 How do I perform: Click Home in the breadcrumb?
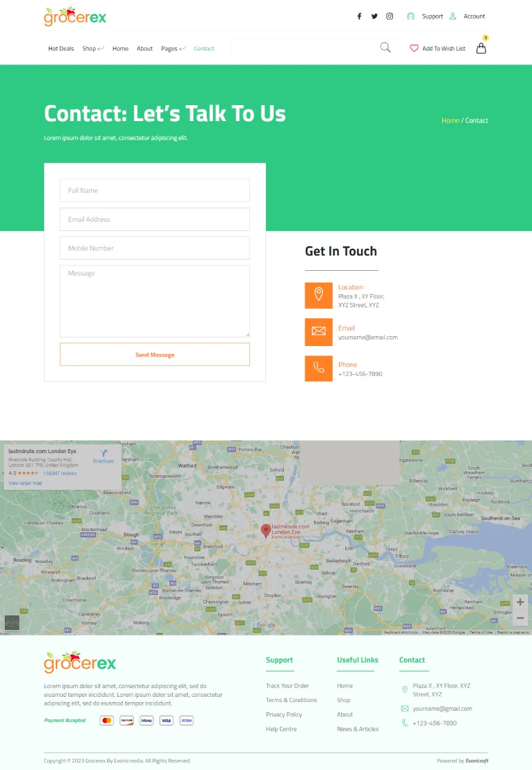450,120
